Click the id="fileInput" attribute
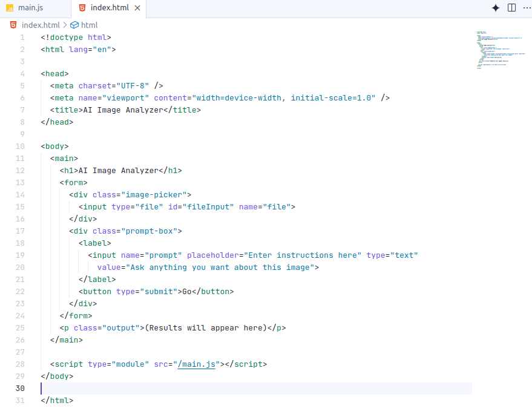 coord(201,207)
